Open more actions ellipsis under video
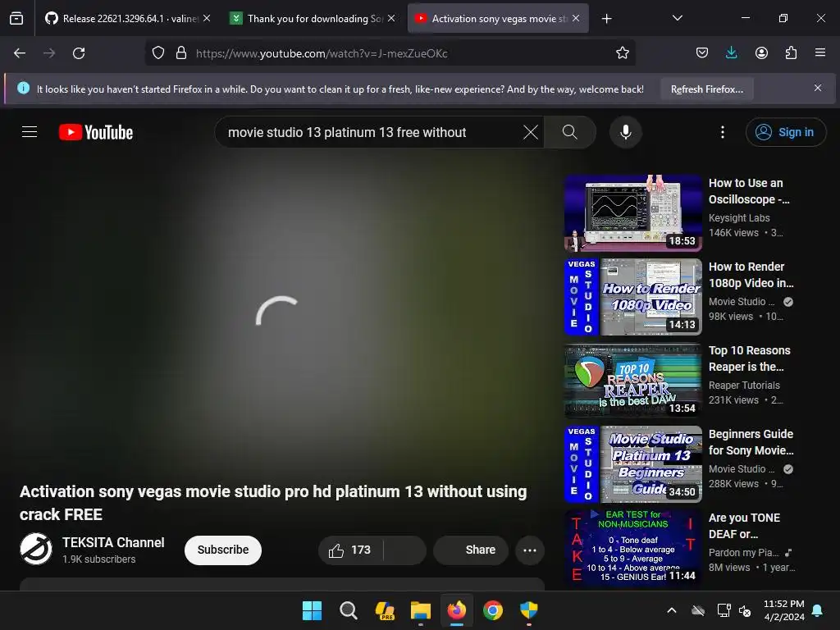 [530, 550]
